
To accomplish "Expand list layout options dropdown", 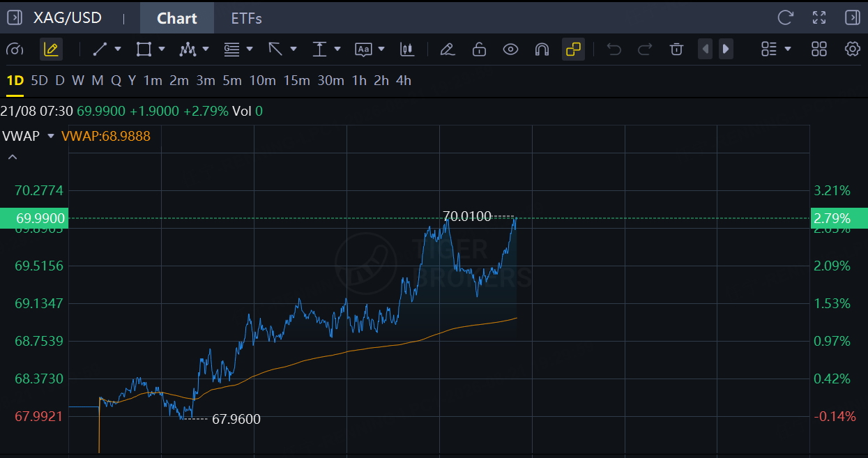I will click(788, 49).
